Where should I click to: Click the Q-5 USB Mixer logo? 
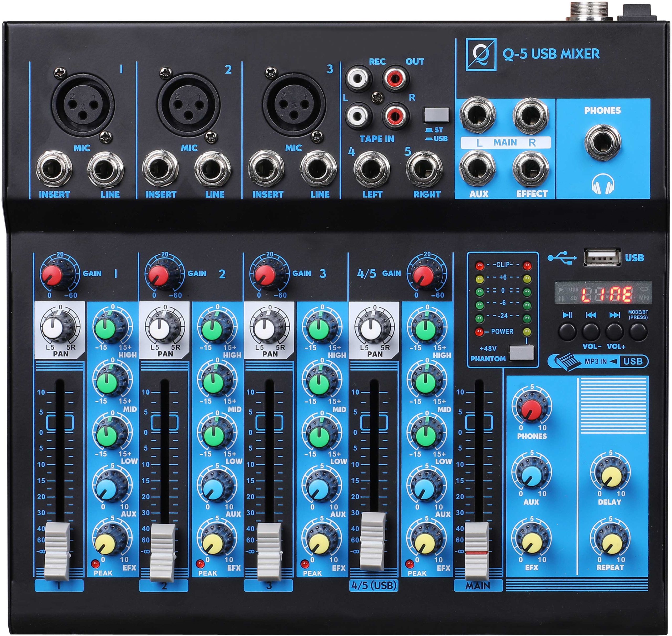pyautogui.click(x=481, y=54)
